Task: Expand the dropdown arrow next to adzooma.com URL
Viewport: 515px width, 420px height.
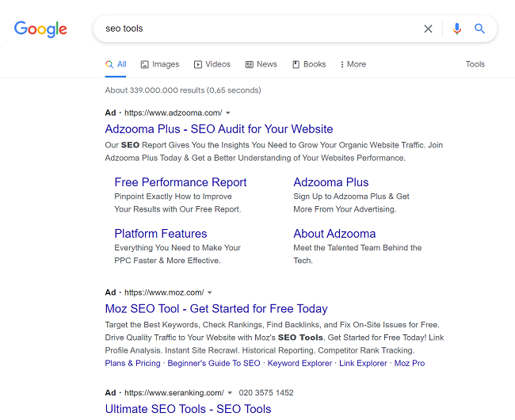Action: pos(228,113)
